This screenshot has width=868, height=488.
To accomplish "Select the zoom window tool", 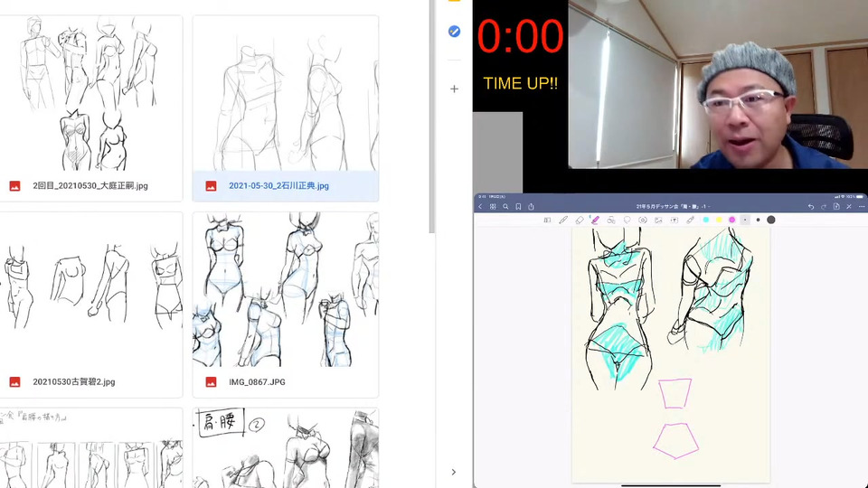I will 548,220.
